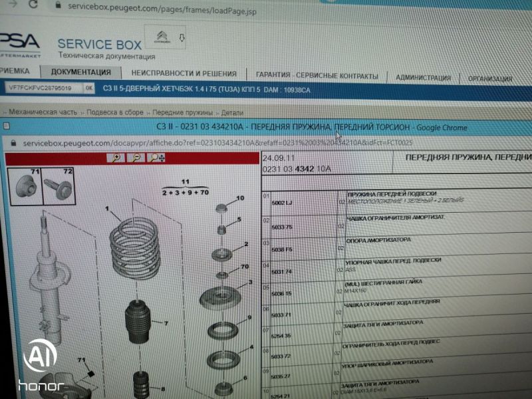Click the zoom out magnifier icon

(136, 158)
